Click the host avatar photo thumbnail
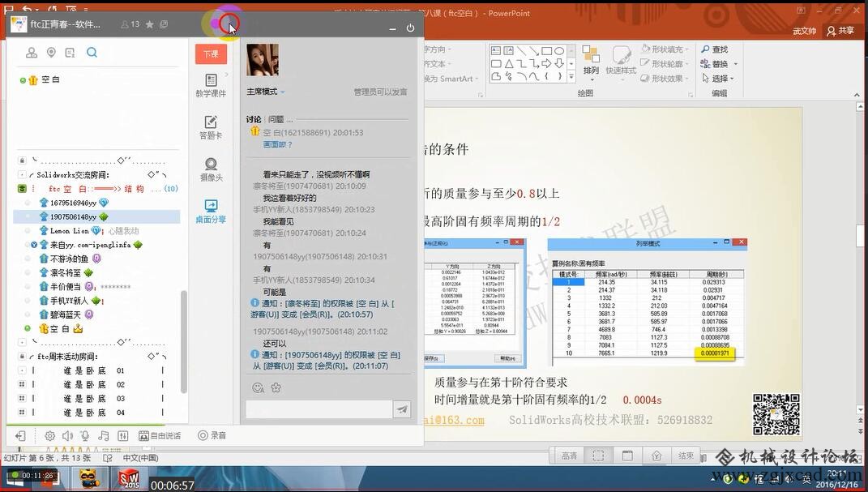 [x=263, y=60]
